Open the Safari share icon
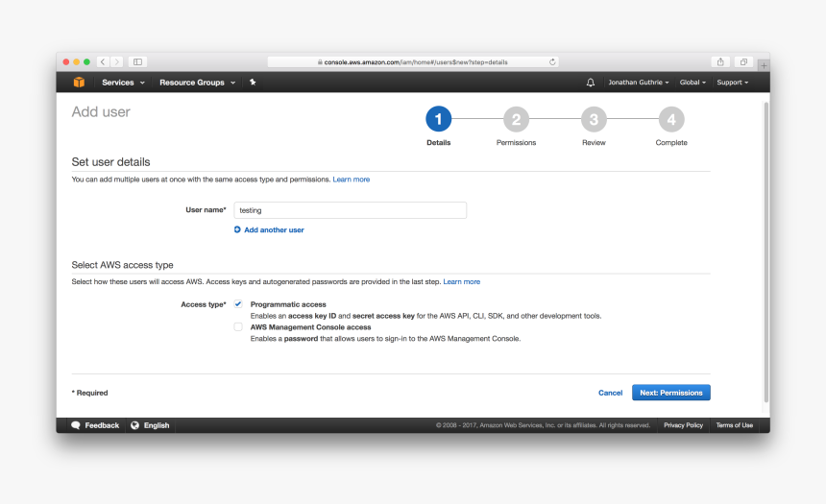Screen dimensions: 826x504 (720, 61)
